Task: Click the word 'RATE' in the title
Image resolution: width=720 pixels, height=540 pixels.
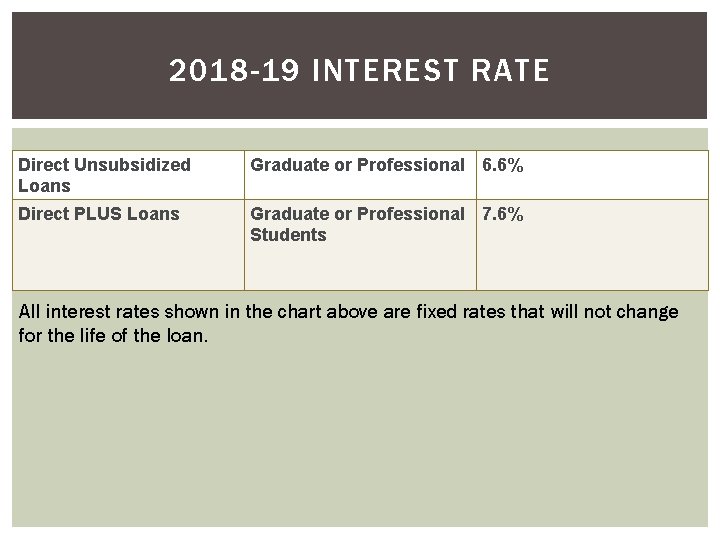Action: pos(511,70)
